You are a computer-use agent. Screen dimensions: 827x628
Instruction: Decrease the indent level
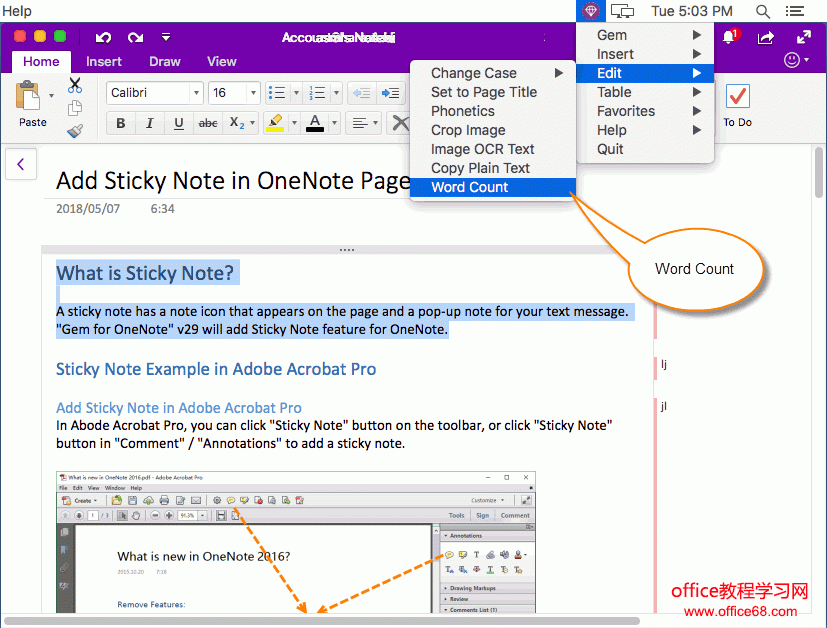click(361, 93)
